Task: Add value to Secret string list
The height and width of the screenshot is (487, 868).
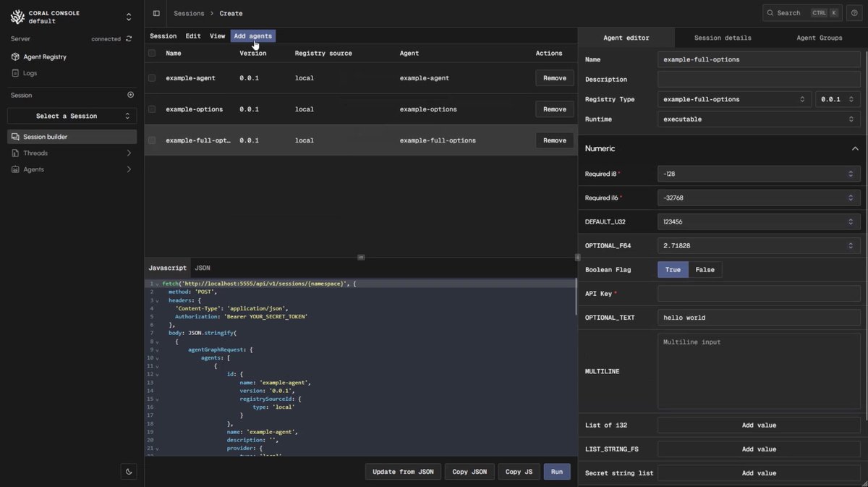Action: click(759, 473)
